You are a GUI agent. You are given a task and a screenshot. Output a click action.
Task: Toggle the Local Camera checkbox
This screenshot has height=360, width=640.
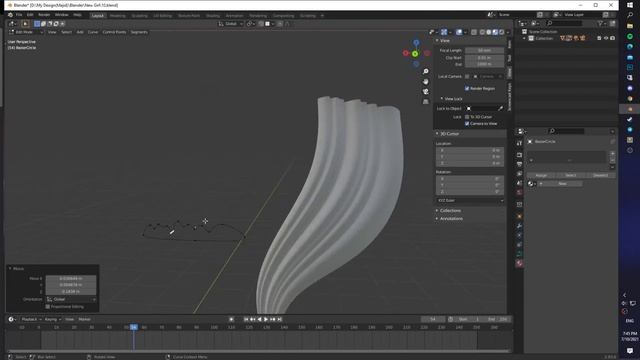click(x=467, y=77)
